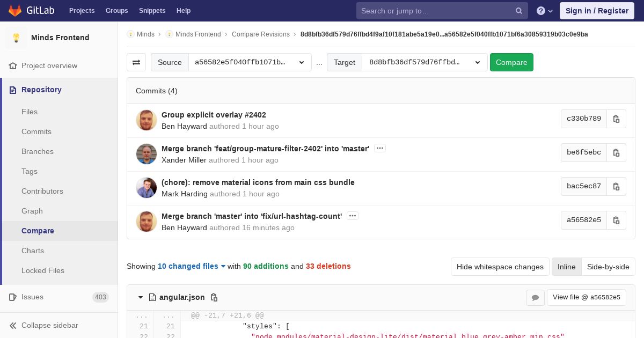Image resolution: width=644 pixels, height=338 pixels.
Task: Toggle comments for angular.json file
Action: (x=535, y=297)
